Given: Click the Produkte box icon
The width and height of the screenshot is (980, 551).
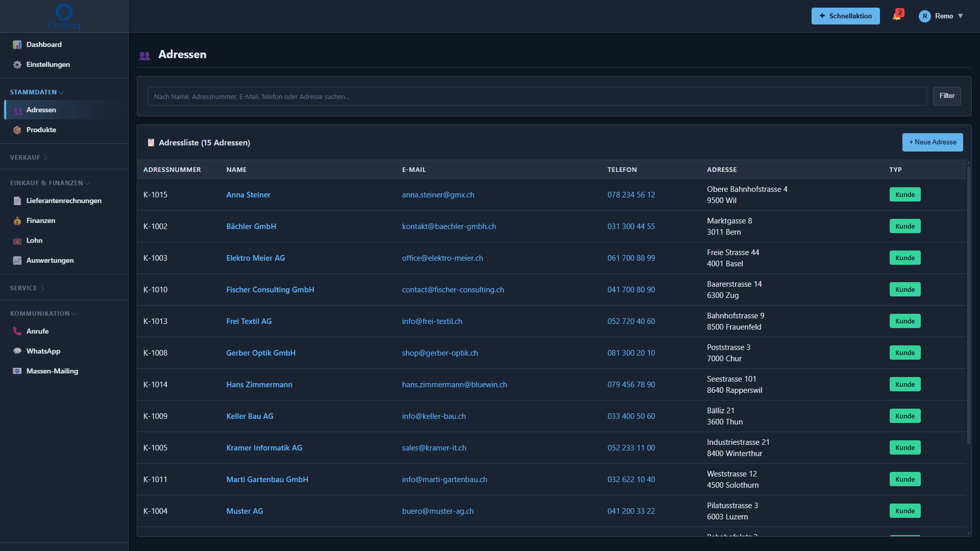Looking at the screenshot, I should coord(17,130).
